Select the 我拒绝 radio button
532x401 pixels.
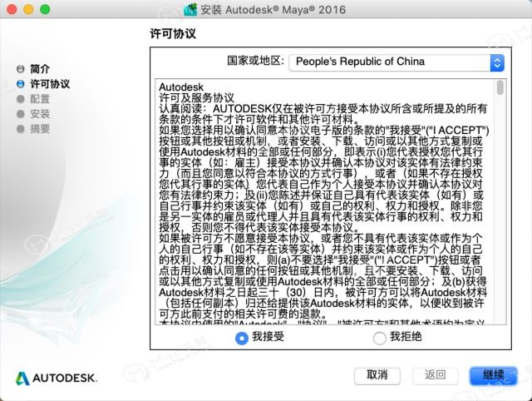click(379, 338)
